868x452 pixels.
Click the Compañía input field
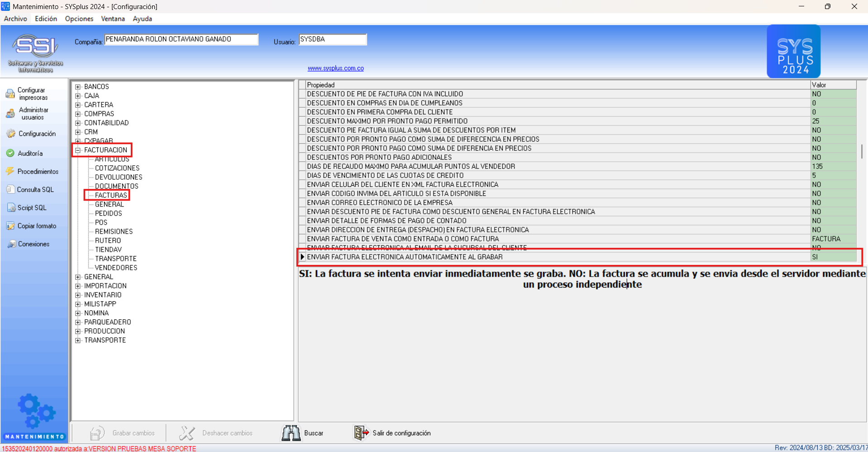pyautogui.click(x=181, y=39)
